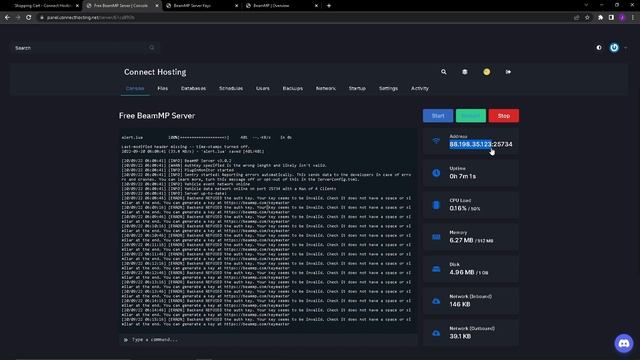The height and width of the screenshot is (360, 640).
Task: Click the sign out arrow icon
Action: click(508, 72)
